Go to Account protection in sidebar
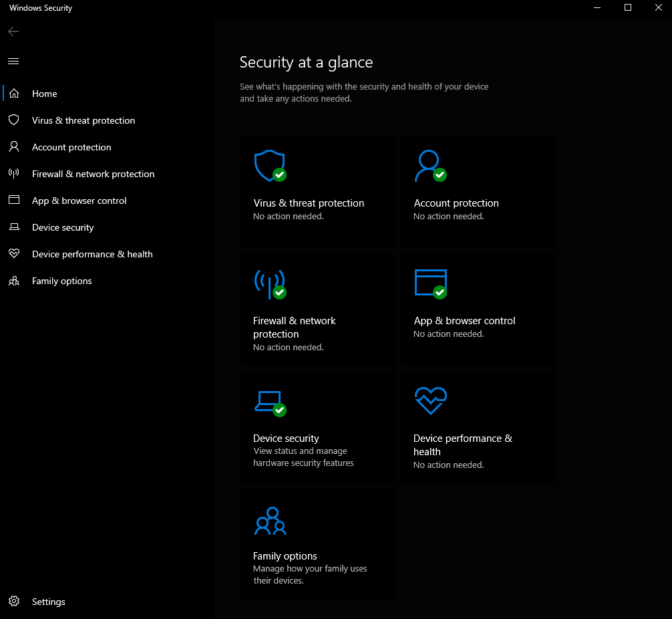672x619 pixels. click(x=71, y=147)
